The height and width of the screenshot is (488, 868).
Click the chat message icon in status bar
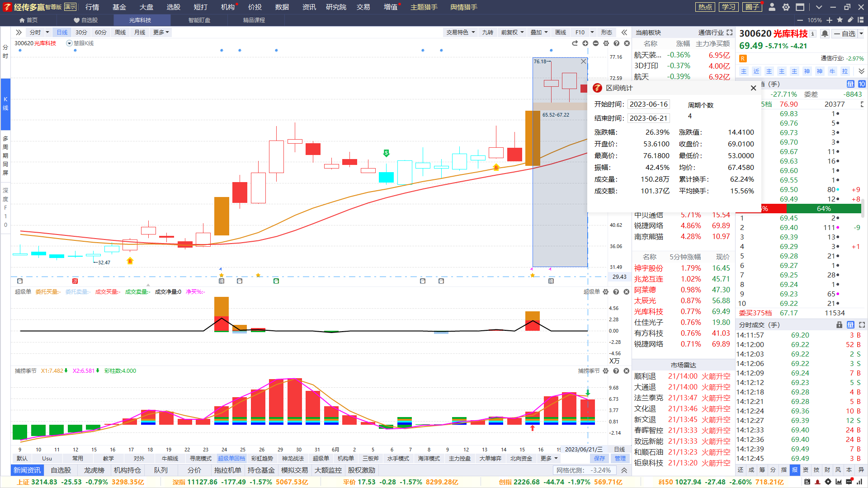tap(849, 482)
